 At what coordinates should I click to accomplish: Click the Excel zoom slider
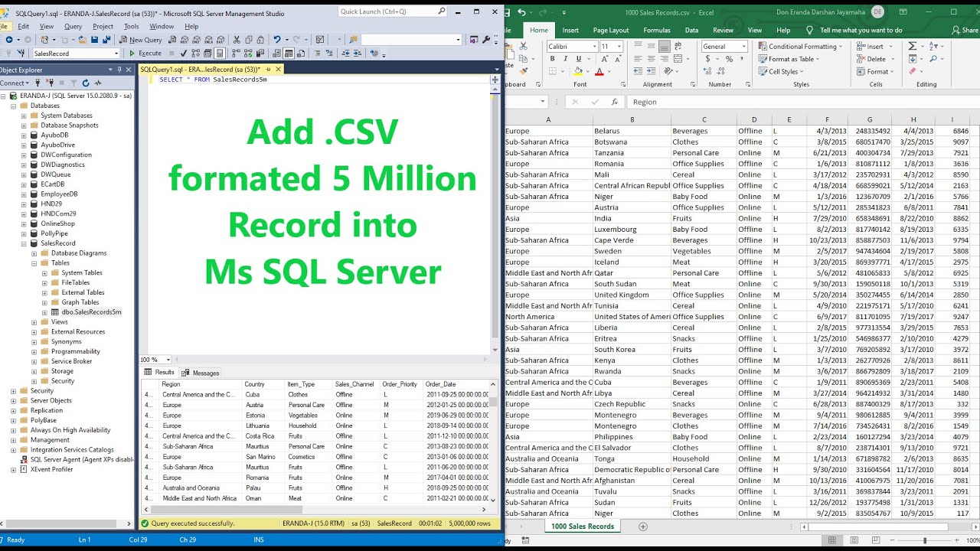pos(925,540)
